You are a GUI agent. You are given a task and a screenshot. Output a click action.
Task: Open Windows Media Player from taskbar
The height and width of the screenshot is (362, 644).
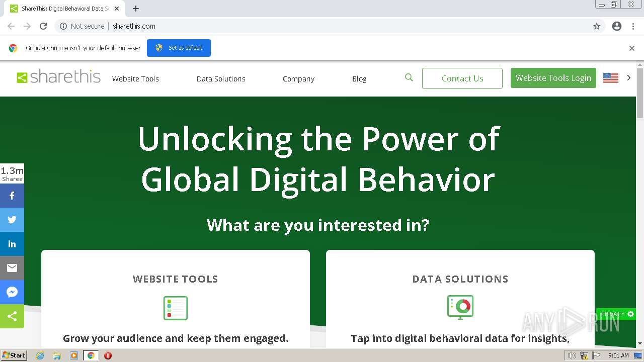pyautogui.click(x=74, y=355)
